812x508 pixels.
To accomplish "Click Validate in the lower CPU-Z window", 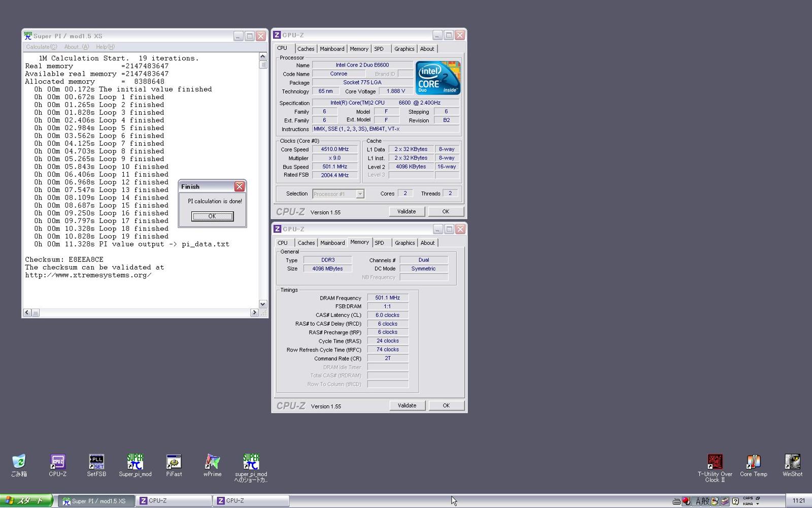I will pyautogui.click(x=407, y=405).
